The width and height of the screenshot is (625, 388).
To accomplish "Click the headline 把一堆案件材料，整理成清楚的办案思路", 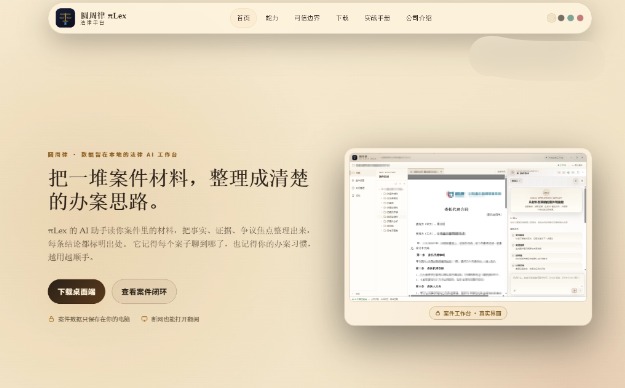I will 179,190.
